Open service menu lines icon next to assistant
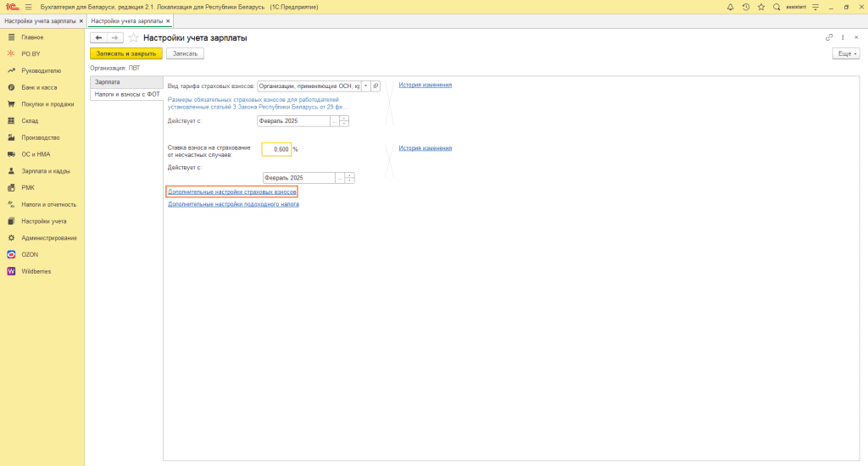 click(815, 7)
